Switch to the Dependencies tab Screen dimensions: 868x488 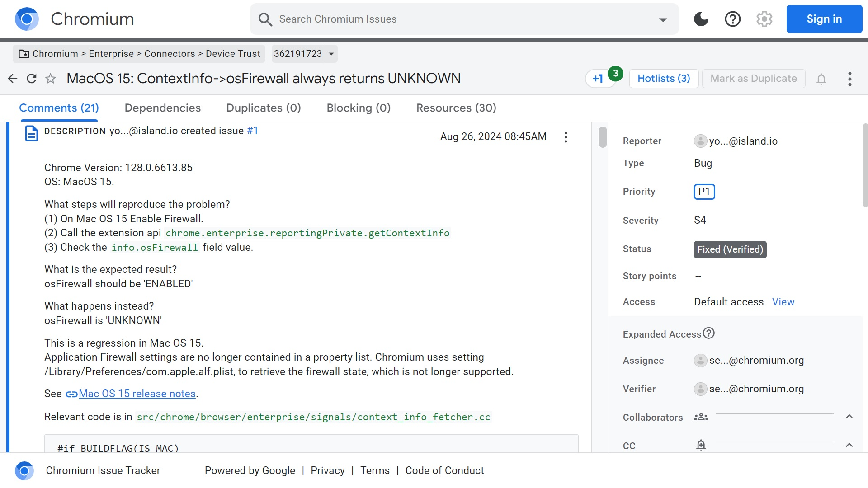162,108
